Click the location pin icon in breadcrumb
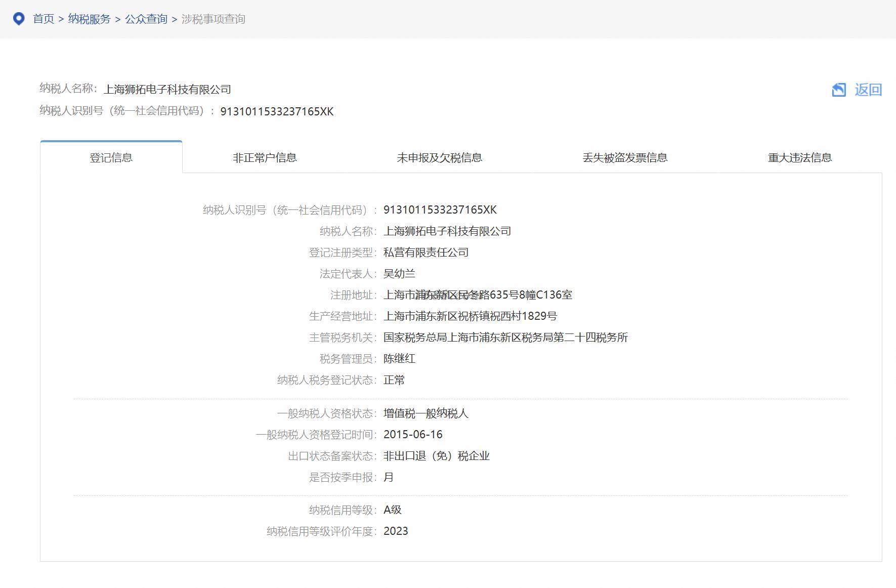Screen dimensions: 896x588 point(19,19)
